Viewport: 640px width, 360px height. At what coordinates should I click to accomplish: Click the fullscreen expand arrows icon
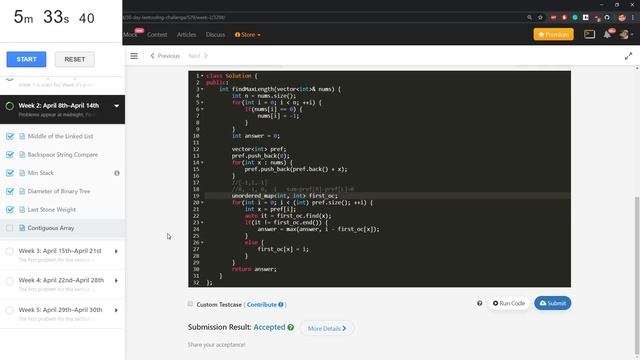click(x=628, y=57)
